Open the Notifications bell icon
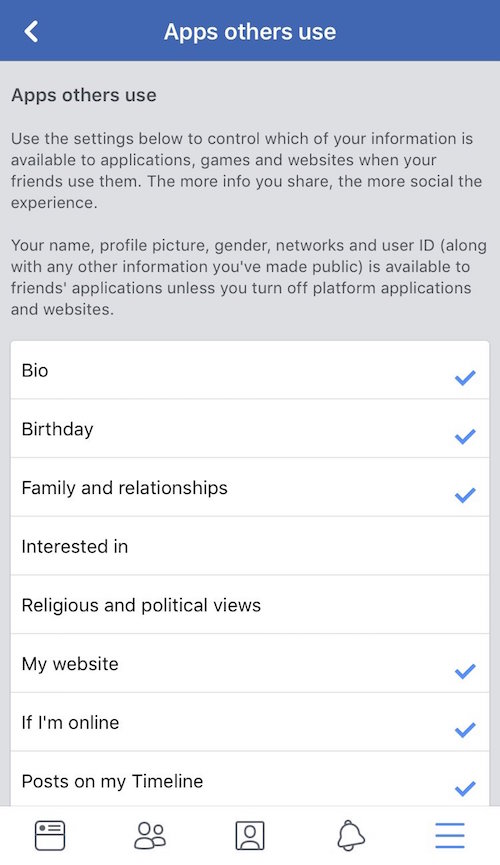This screenshot has height=865, width=500. coord(350,835)
